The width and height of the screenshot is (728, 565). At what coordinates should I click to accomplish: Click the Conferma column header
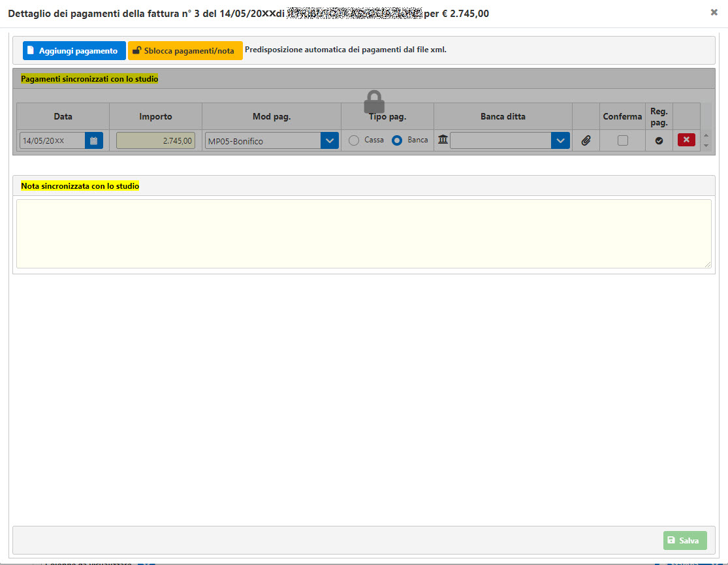[622, 117]
